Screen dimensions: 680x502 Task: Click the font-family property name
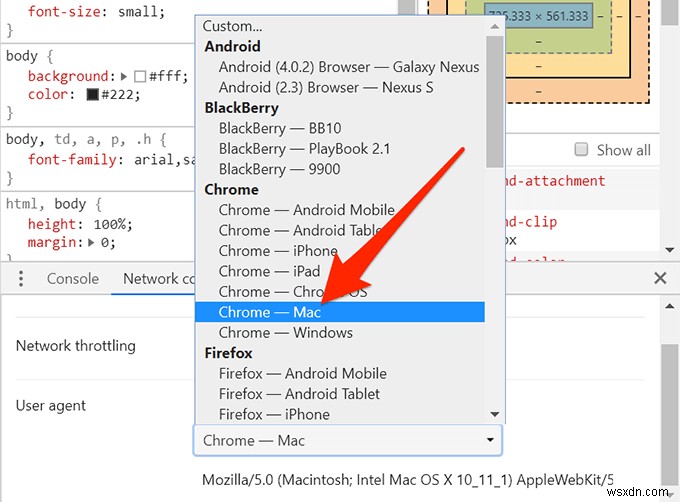(x=72, y=160)
